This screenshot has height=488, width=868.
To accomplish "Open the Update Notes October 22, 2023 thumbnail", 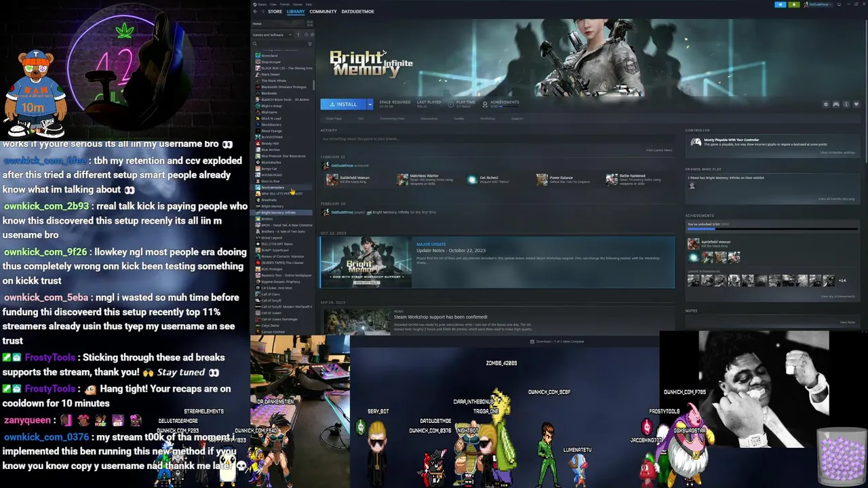I will 366,262.
